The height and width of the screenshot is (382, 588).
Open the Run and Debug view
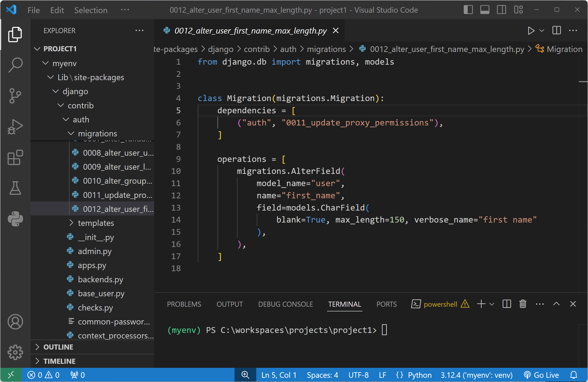(x=15, y=127)
